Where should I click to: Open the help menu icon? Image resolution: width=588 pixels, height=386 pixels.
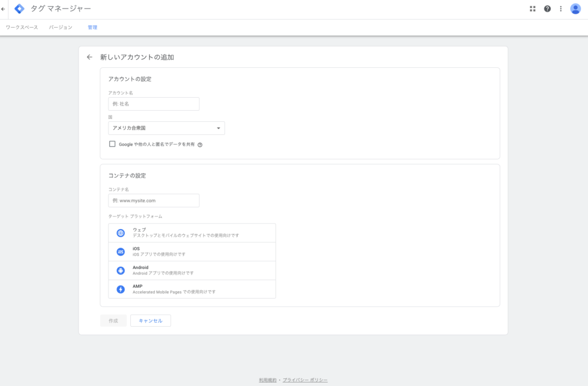point(547,9)
